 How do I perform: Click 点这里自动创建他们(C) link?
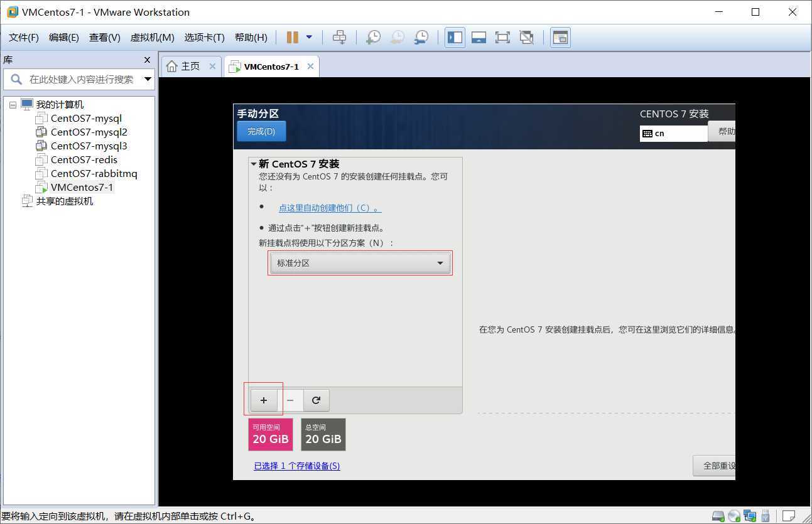point(330,208)
